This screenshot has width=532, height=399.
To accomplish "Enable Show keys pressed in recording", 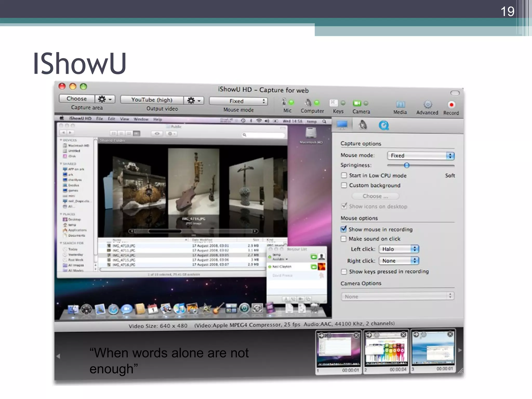I will (344, 272).
